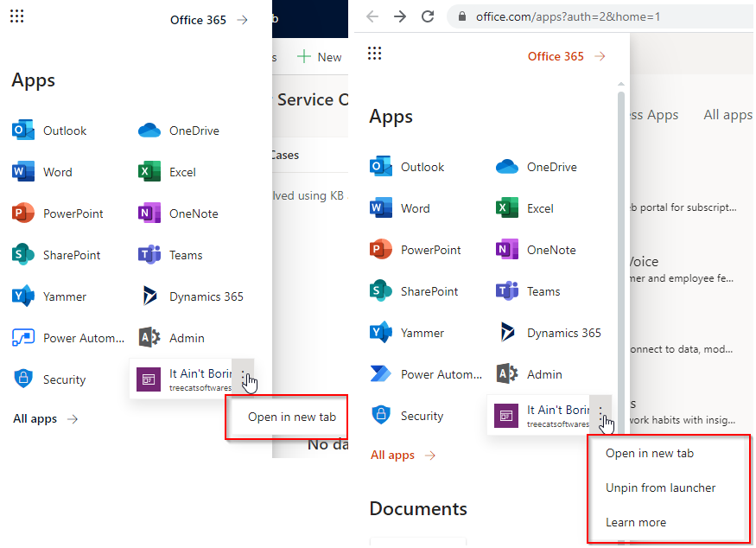
Task: Open Admin in the office.com launcher
Action: coord(529,374)
